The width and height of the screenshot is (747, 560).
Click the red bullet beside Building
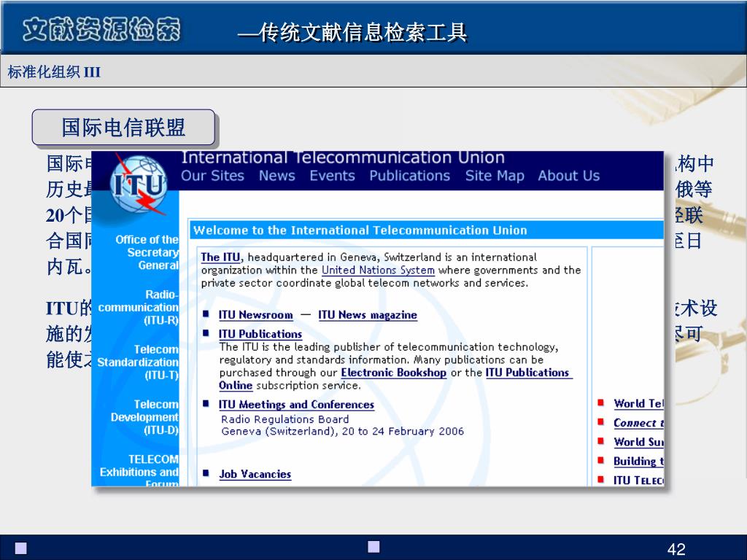pos(601,460)
